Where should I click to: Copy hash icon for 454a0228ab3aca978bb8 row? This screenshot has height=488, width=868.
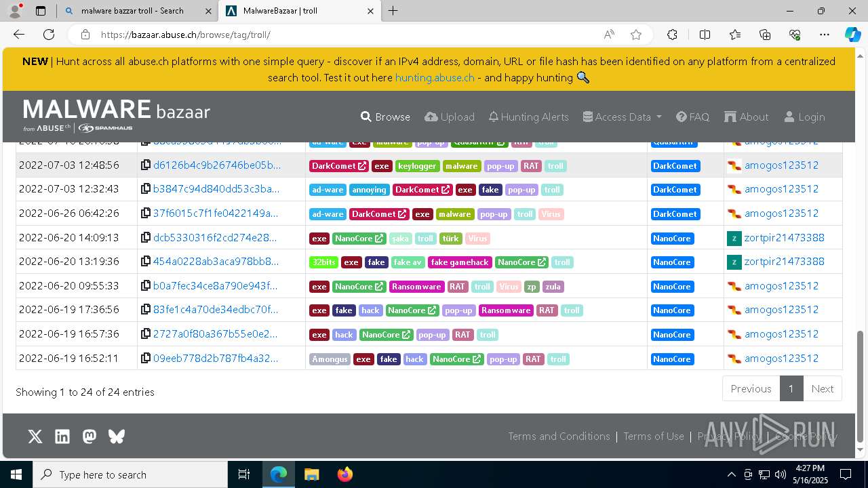point(146,262)
